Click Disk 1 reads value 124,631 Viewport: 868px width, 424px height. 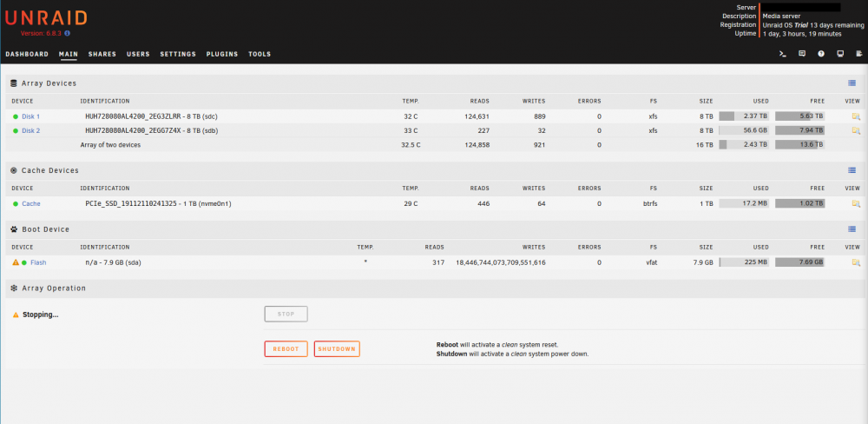point(476,117)
